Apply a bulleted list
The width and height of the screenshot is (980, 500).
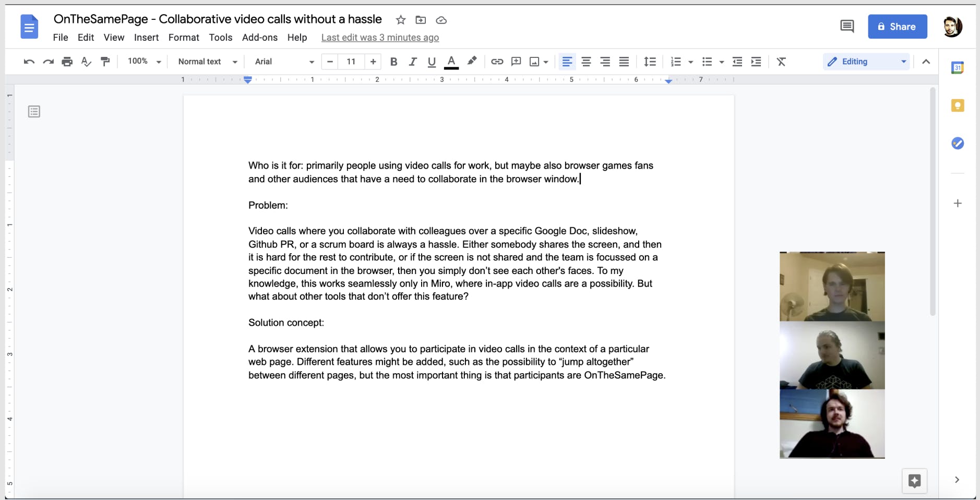click(707, 62)
